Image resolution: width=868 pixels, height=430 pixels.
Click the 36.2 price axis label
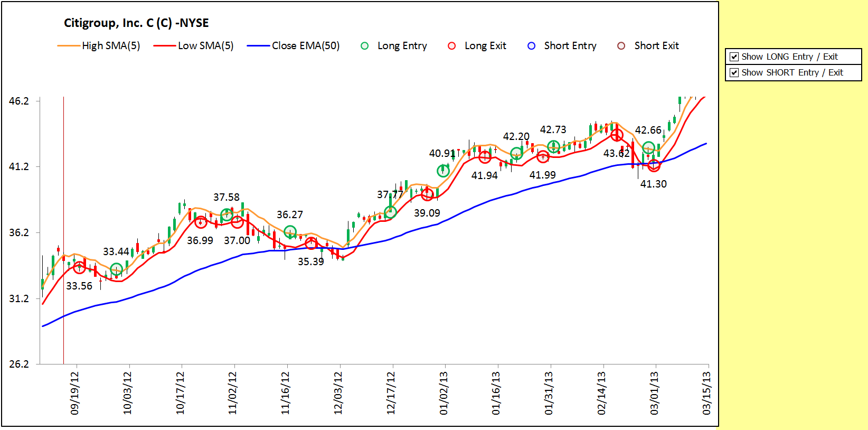tap(18, 232)
